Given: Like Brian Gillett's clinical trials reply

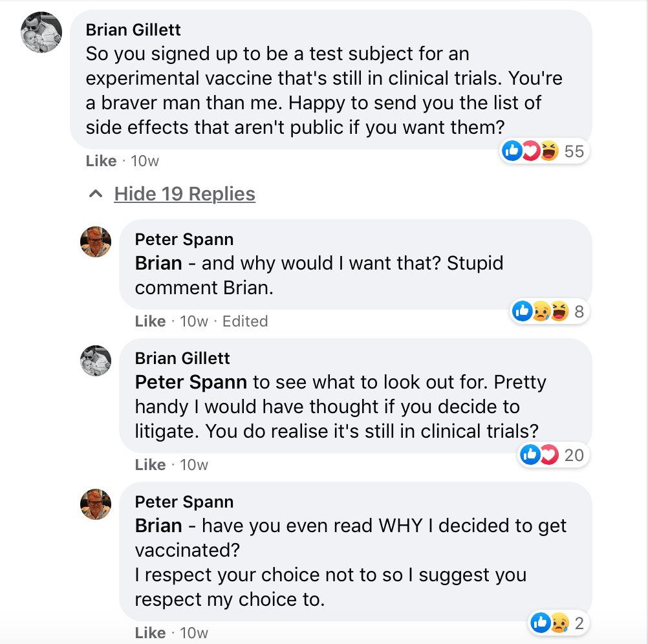Looking at the screenshot, I should coord(150,465).
